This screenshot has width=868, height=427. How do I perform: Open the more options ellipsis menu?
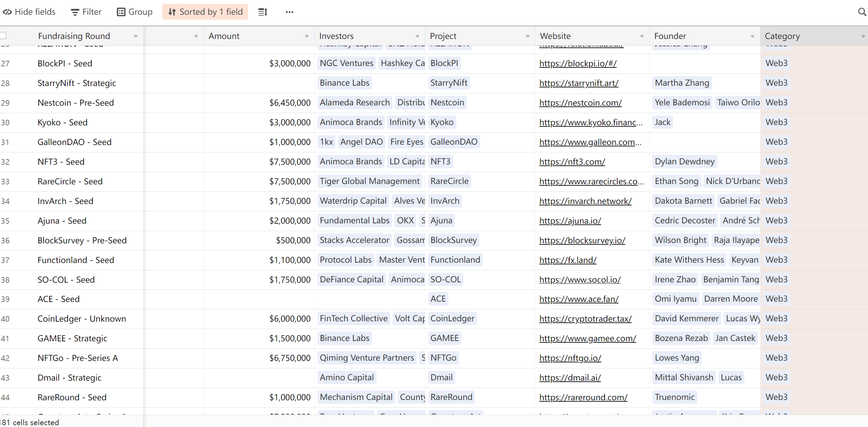pyautogui.click(x=289, y=12)
